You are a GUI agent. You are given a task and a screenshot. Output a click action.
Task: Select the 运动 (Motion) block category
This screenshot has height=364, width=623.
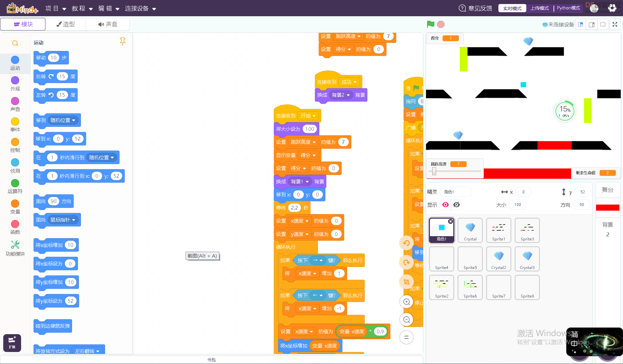pyautogui.click(x=15, y=63)
